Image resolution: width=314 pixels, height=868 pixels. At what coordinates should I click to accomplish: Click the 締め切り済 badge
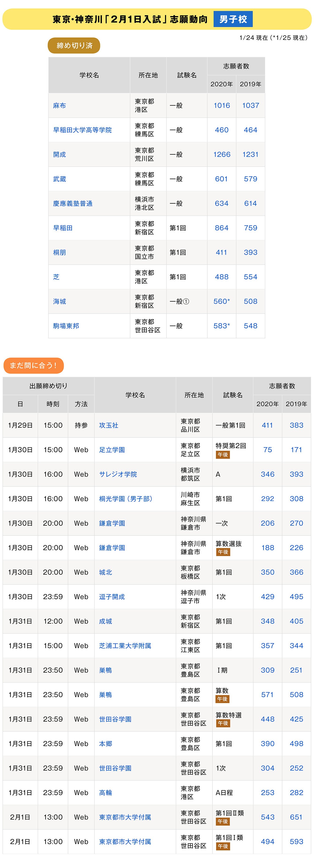point(74,45)
